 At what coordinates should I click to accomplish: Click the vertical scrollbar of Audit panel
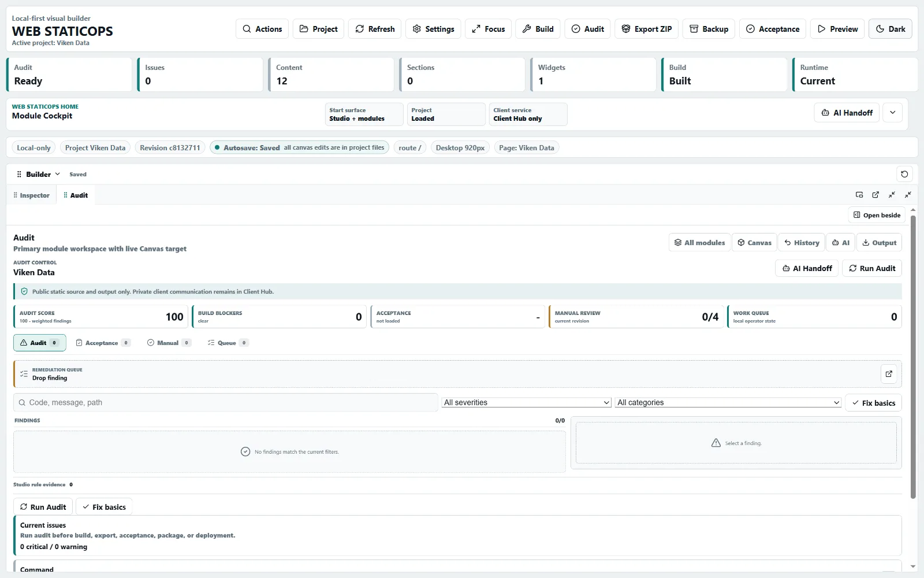913,357
